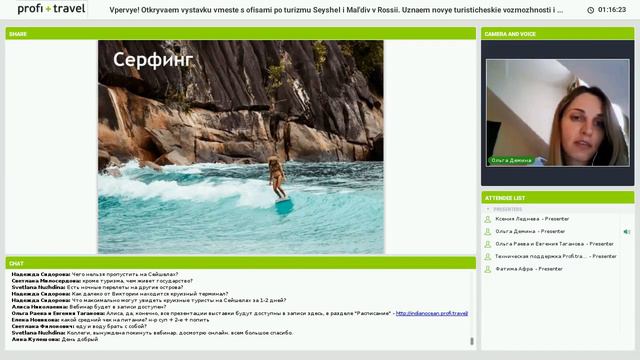This screenshot has width=640, height=360.
Task: Click the user icon next to Ольга Демина
Action: point(487,232)
